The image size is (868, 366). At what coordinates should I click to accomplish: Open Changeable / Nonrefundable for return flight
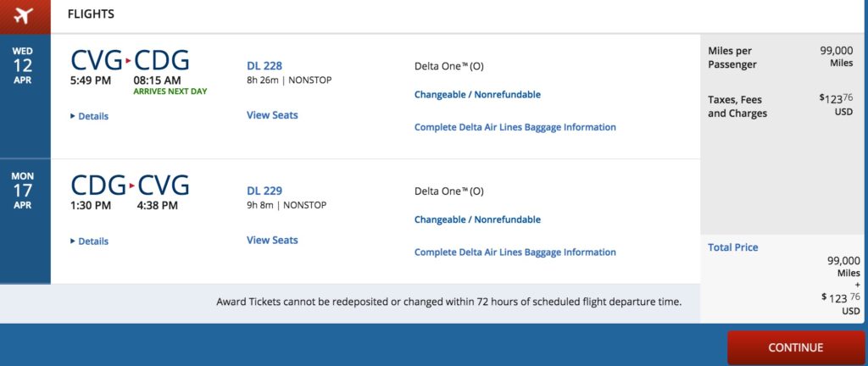coord(477,219)
